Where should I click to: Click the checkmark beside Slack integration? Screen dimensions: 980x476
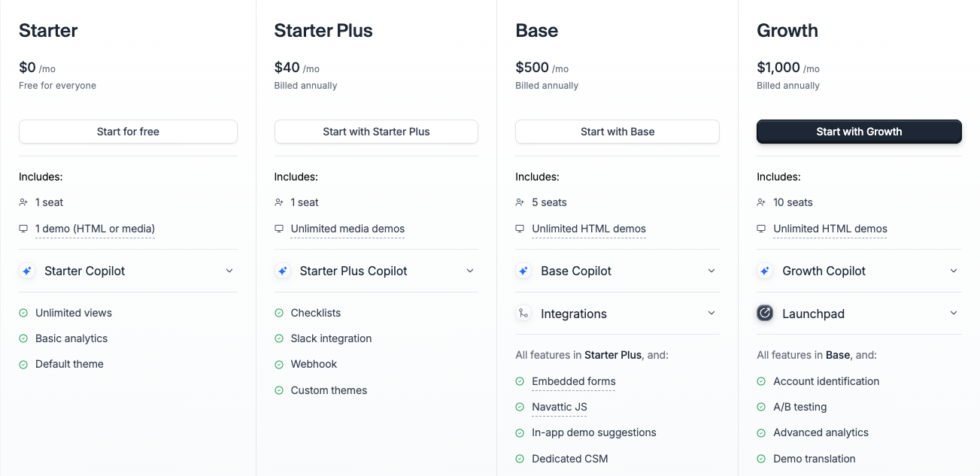coord(278,338)
